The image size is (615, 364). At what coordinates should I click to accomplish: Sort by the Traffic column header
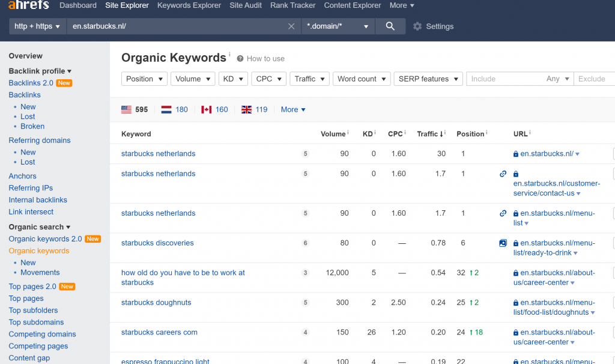(x=430, y=134)
